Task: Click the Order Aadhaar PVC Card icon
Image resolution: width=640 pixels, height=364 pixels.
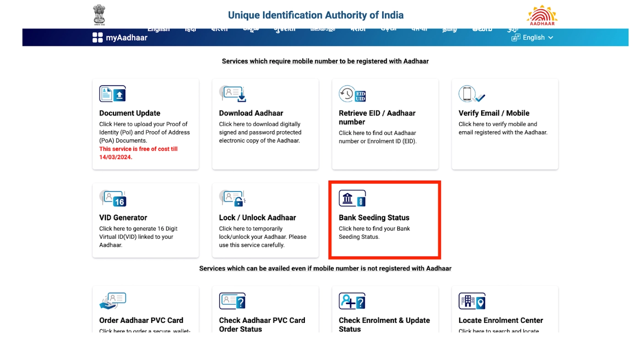Action: (x=113, y=301)
